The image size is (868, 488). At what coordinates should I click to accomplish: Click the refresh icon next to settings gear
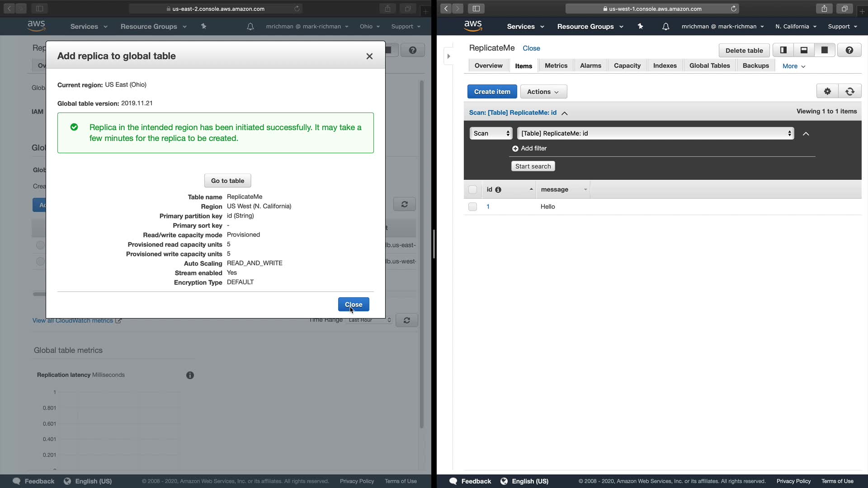(850, 91)
